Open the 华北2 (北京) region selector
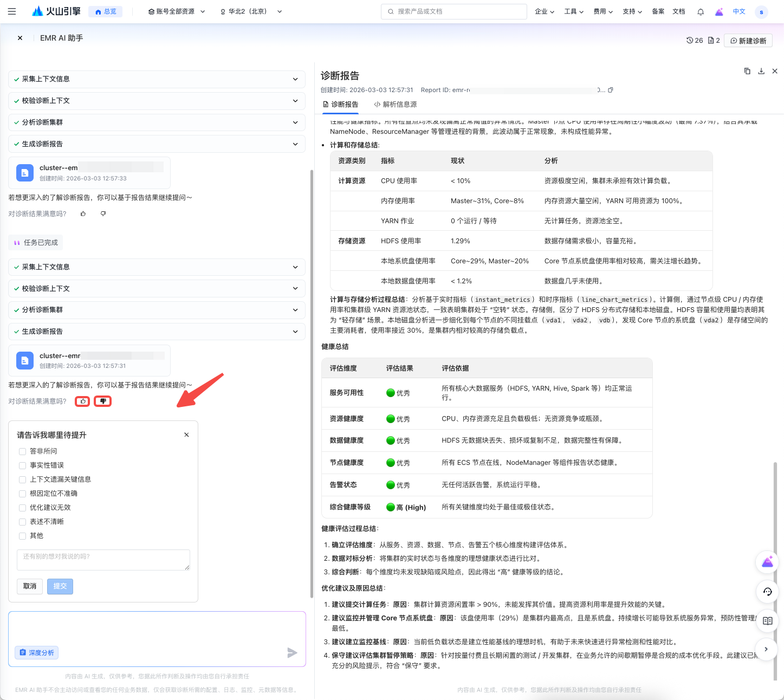This screenshot has height=700, width=784. (x=251, y=11)
